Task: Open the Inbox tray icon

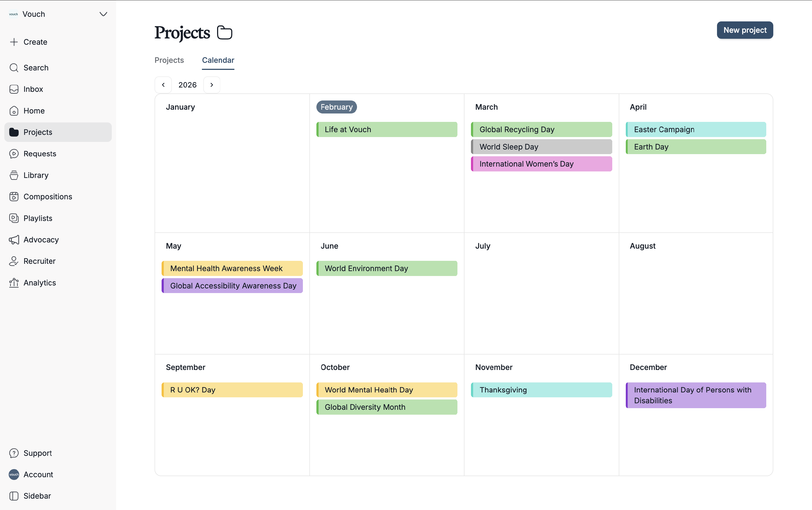Action: 14,89
